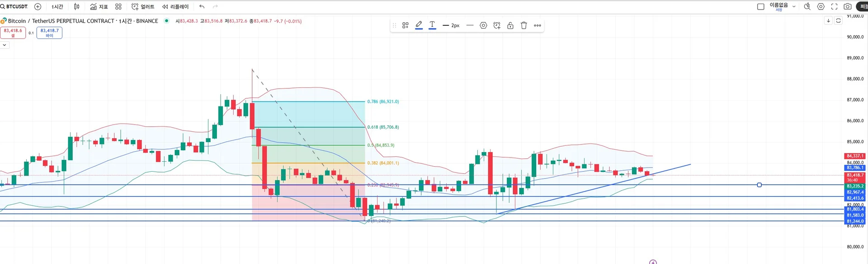868x264 pixels.
Task: Click the 83,418.7 buy button
Action: (x=49, y=33)
